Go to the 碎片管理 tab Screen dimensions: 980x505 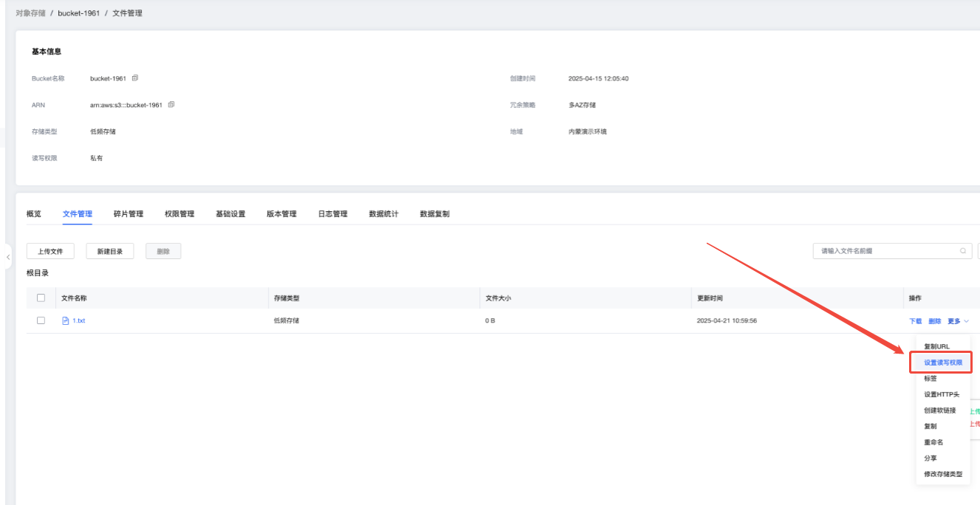129,214
